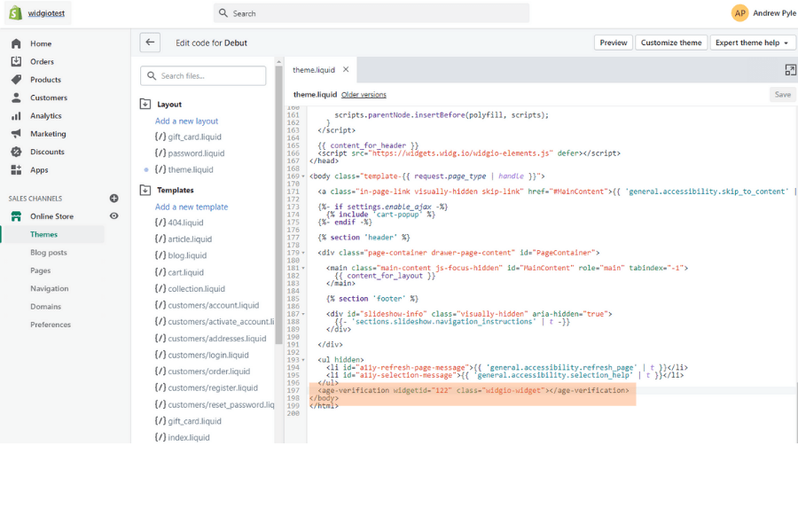Open Navigation in sidebar
798x532 pixels.
50,289
